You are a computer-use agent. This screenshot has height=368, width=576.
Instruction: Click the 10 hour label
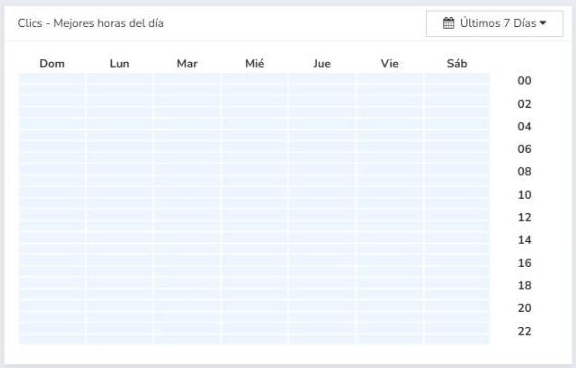524,195
